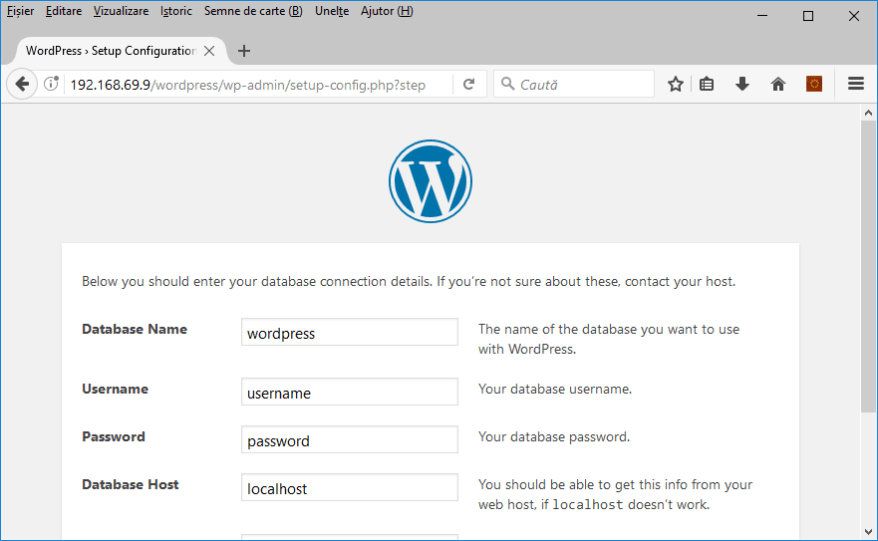The width and height of the screenshot is (878, 541).
Task: Click the site information icon in address bar
Action: [51, 85]
